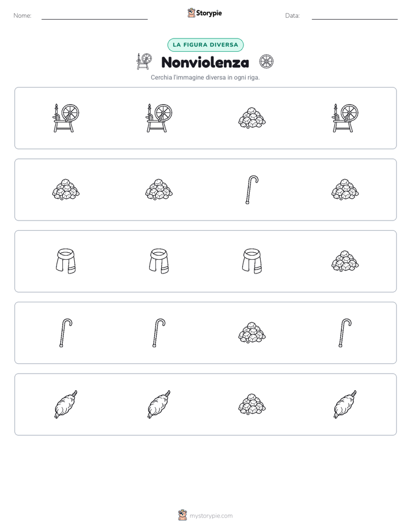Click the first wool spindle in the bottom row
The height and width of the screenshot is (532, 411).
(66, 404)
